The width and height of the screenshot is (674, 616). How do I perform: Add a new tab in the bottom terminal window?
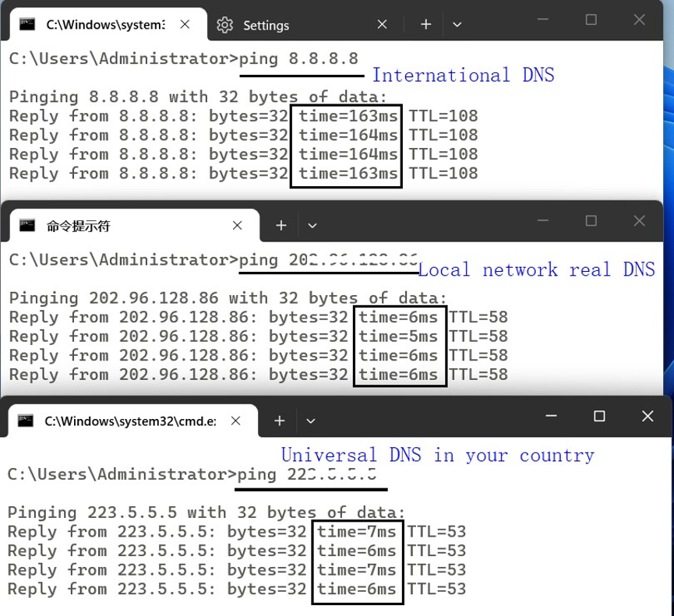click(280, 421)
